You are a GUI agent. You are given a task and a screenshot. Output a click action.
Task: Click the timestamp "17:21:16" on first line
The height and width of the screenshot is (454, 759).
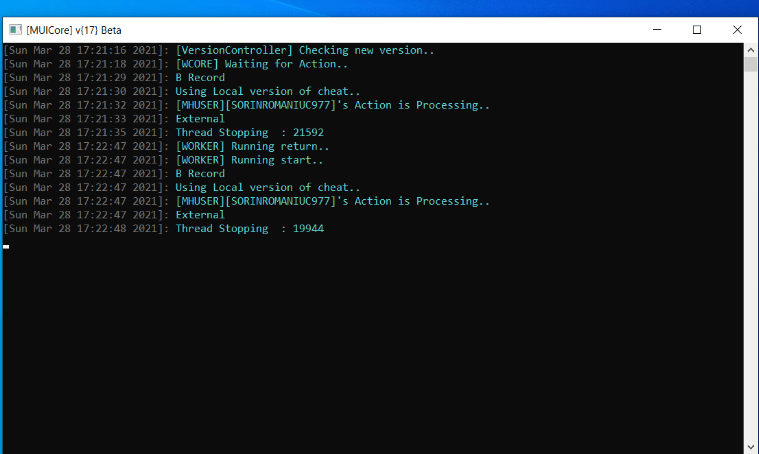[102, 50]
